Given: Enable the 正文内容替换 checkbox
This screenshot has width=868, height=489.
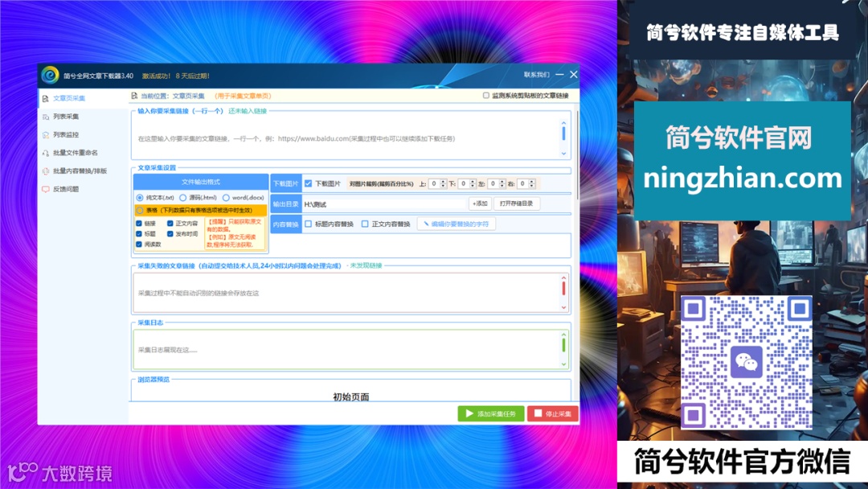Looking at the screenshot, I should pos(365,224).
